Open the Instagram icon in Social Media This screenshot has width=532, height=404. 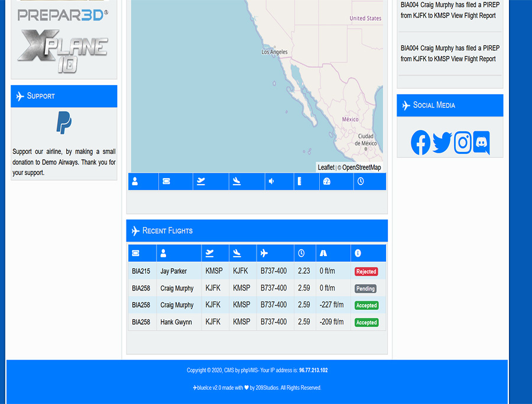click(x=462, y=143)
